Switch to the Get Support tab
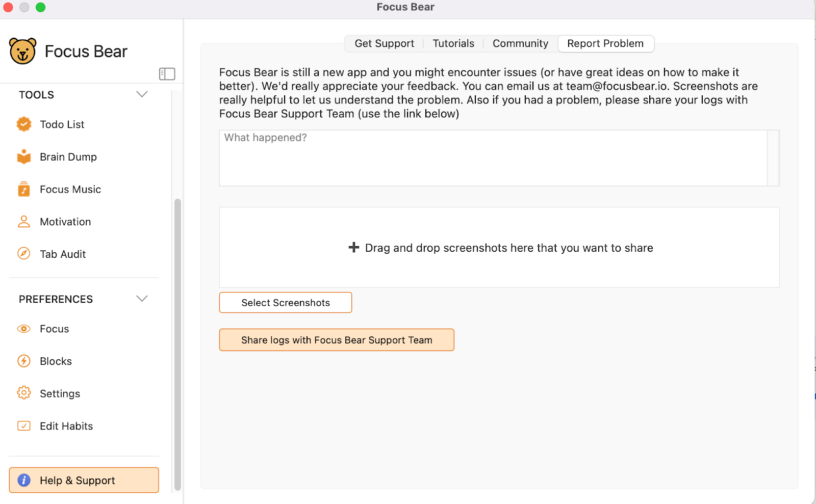This screenshot has width=816, height=504. pos(385,43)
